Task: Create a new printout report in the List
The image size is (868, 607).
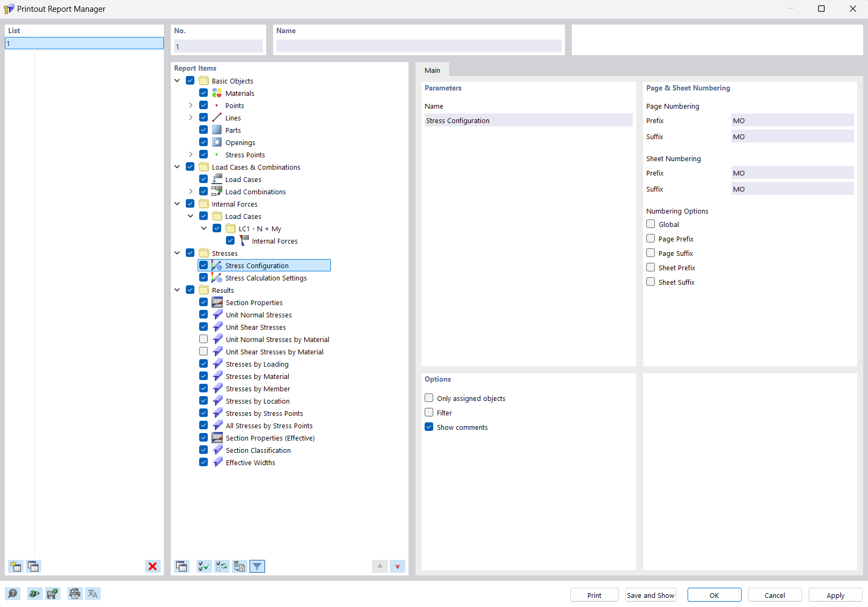Action: [15, 566]
